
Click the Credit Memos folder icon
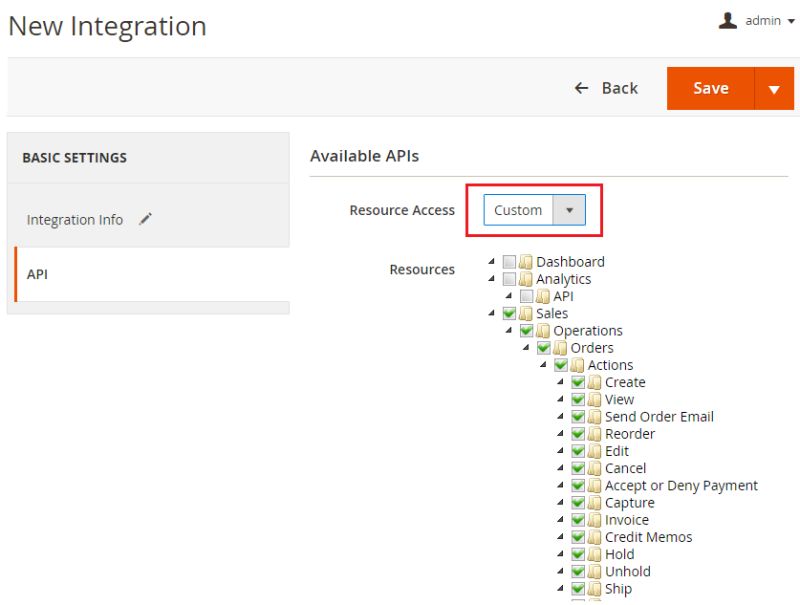[594, 537]
